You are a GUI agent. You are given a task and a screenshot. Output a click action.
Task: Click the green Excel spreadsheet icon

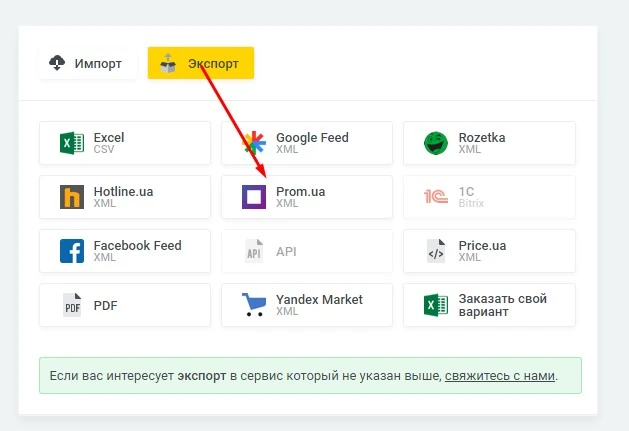click(x=72, y=143)
